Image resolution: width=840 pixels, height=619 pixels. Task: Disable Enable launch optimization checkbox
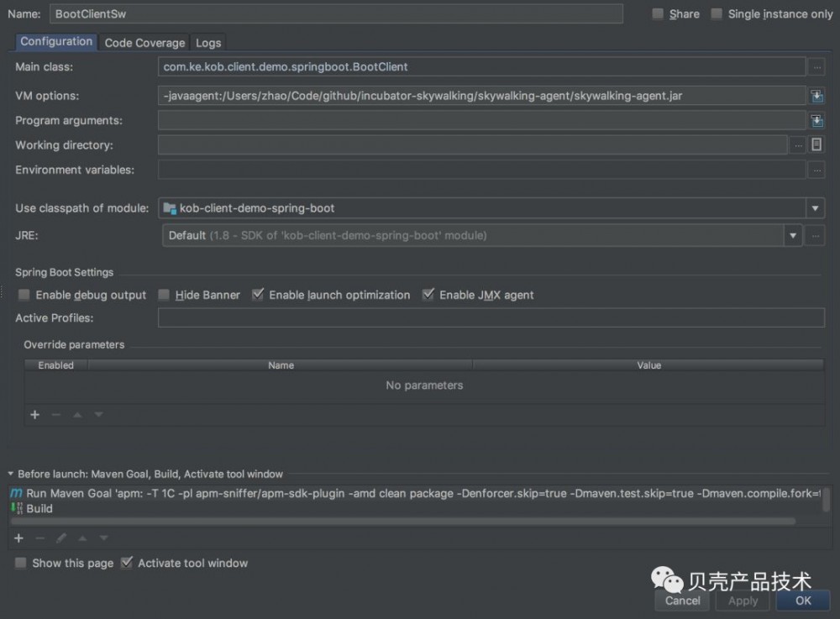click(x=258, y=295)
